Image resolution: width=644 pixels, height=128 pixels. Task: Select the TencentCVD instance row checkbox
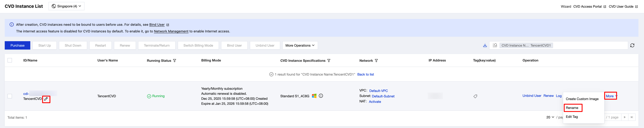pyautogui.click(x=10, y=96)
